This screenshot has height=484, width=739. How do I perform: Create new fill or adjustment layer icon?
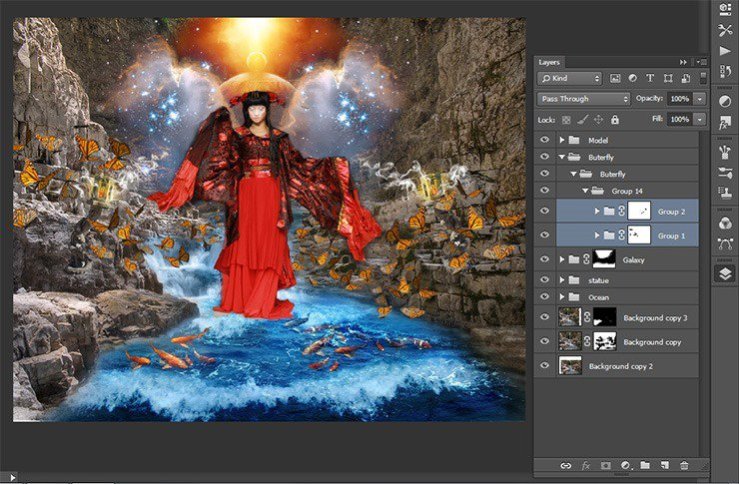coord(625,465)
